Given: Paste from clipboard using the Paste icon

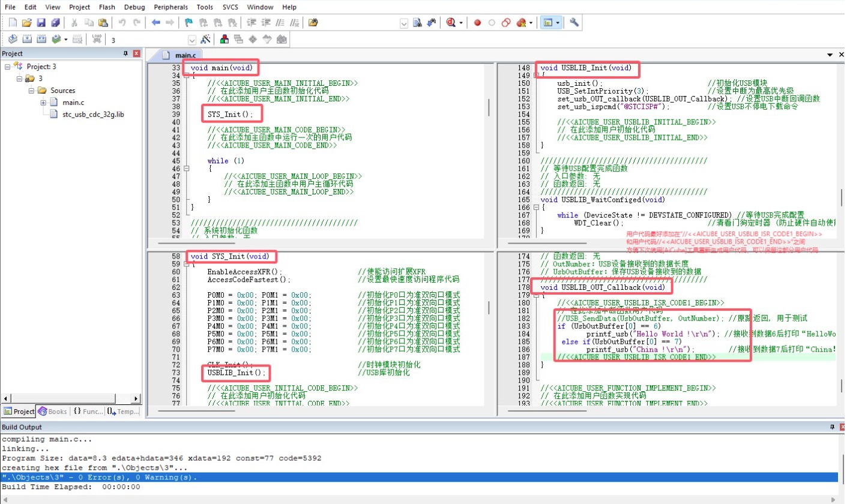Looking at the screenshot, I should tap(103, 23).
